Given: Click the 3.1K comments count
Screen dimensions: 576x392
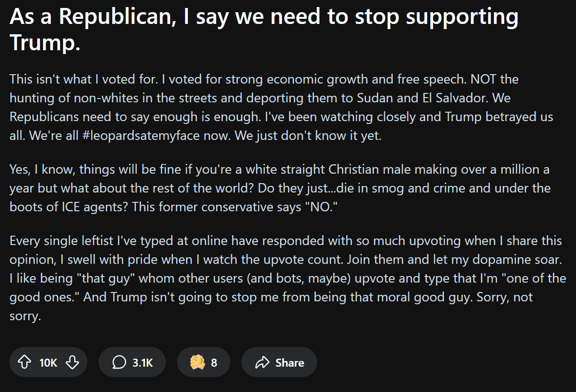Looking at the screenshot, I should tap(143, 362).
